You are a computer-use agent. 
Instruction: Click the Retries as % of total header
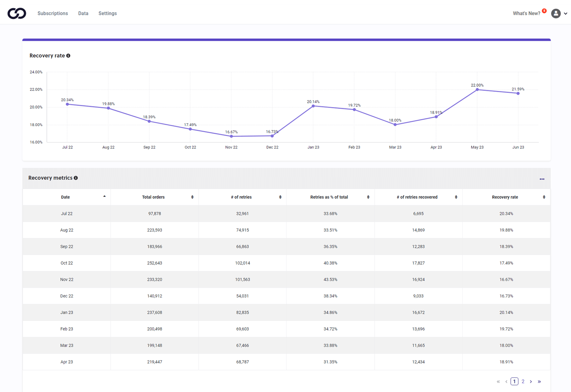(330, 197)
